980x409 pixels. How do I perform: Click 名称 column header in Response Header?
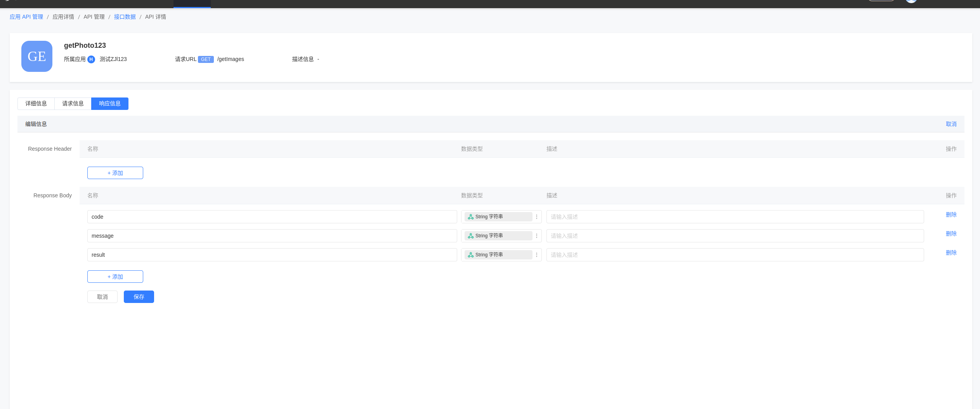tap(93, 149)
